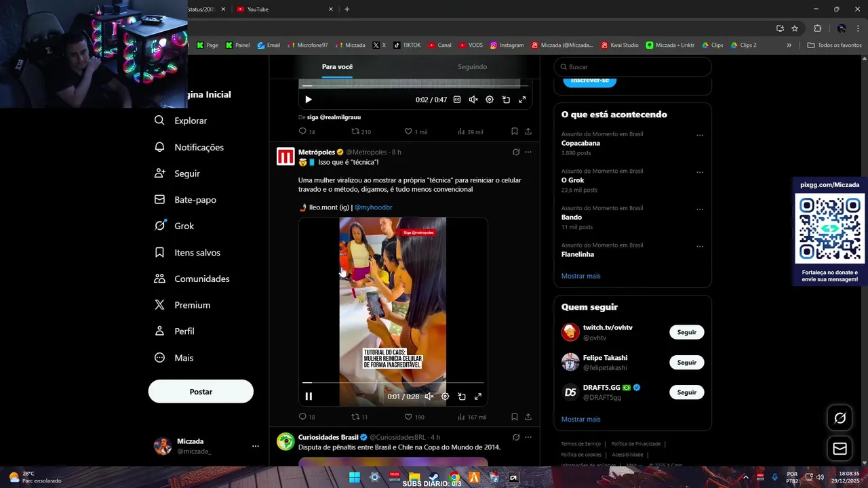Open Comunidades in the sidebar

pyautogui.click(x=192, y=279)
